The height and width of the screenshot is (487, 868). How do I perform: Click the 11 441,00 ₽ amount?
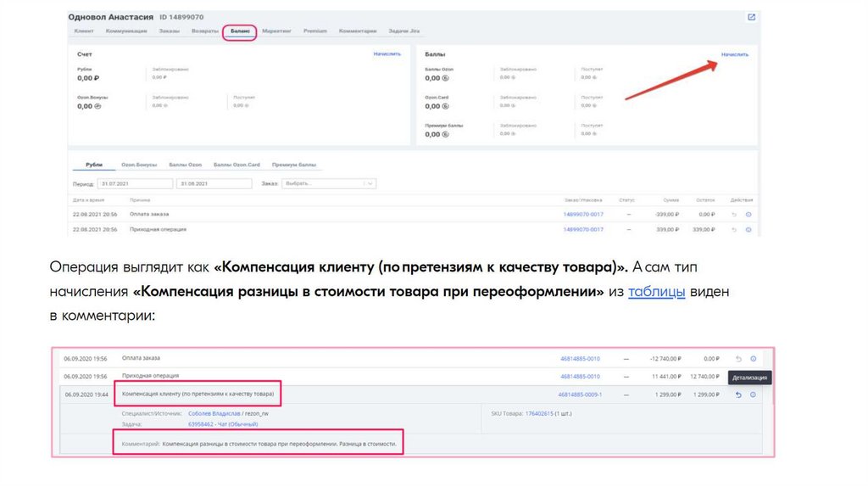pyautogui.click(x=666, y=377)
